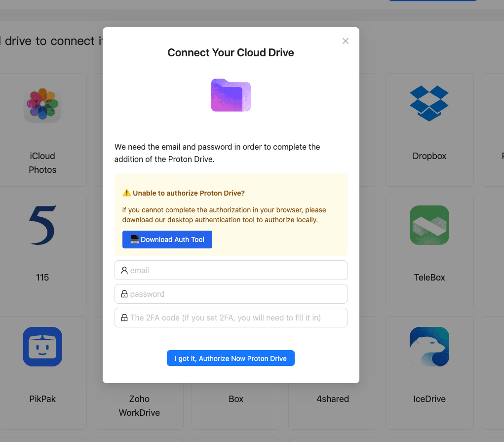The width and height of the screenshot is (504, 442).
Task: Choose the 115 cloud drive icon
Action: pos(42,225)
